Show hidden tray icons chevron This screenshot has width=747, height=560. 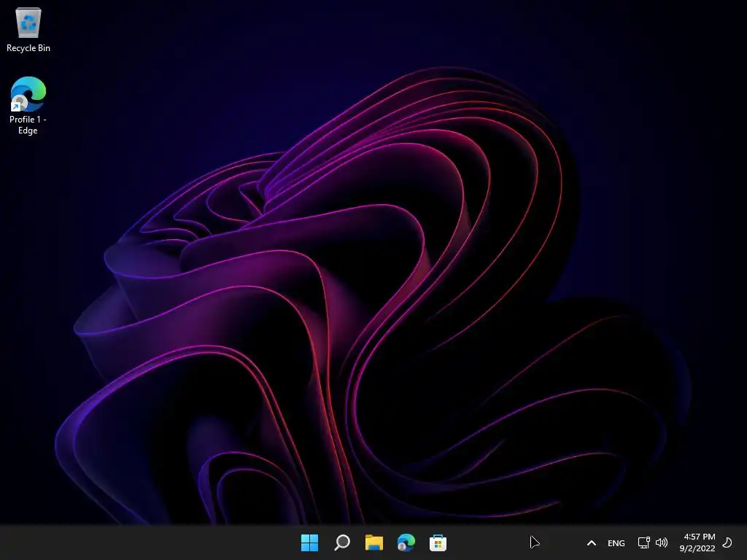pyautogui.click(x=591, y=542)
